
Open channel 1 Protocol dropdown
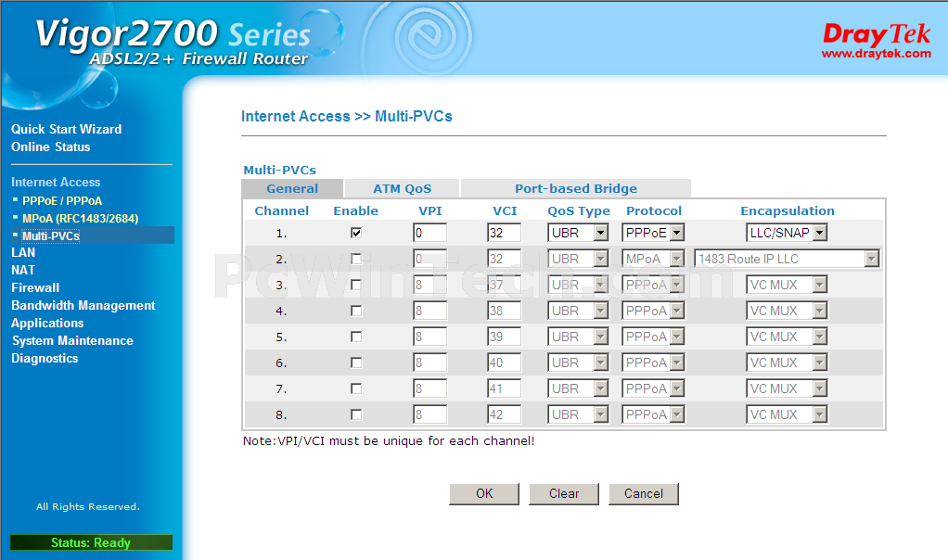point(653,233)
